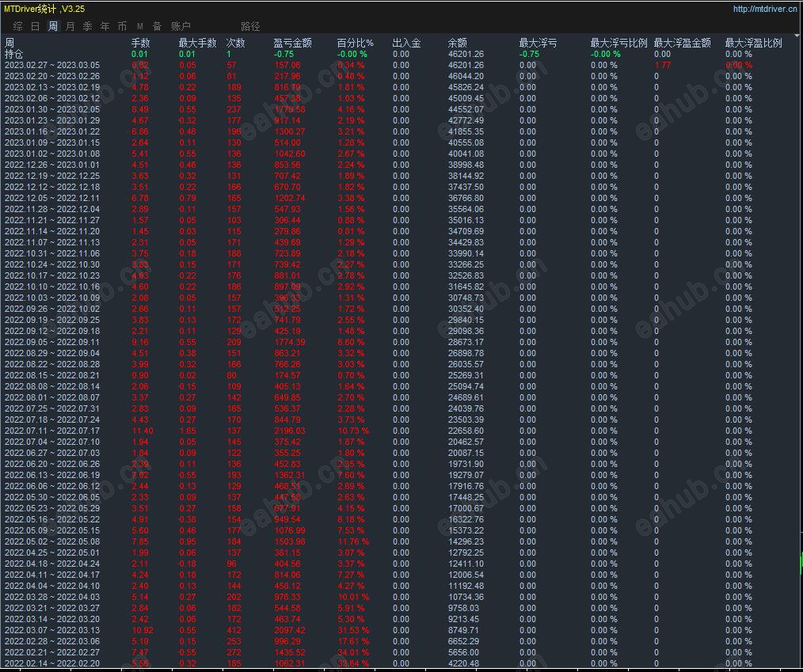Click the 手数 column header

point(141,43)
